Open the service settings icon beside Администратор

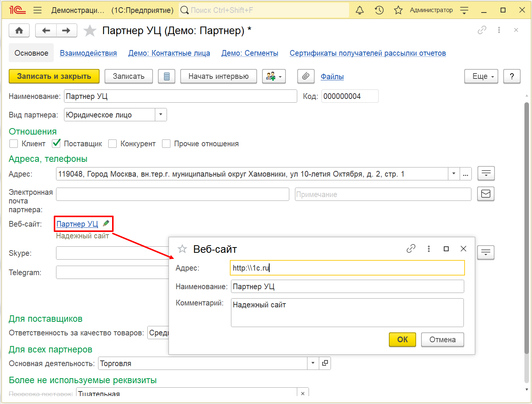coord(464,10)
